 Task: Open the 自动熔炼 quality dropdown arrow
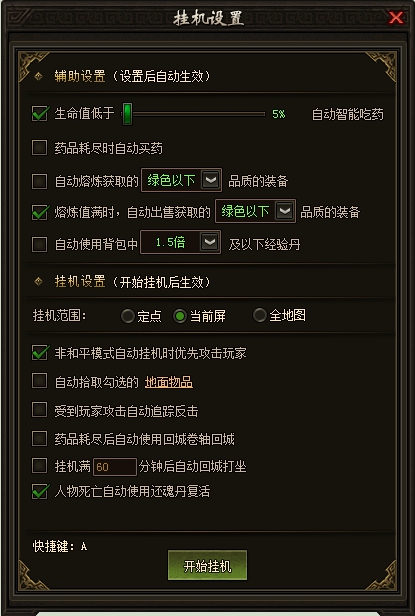pyautogui.click(x=211, y=180)
